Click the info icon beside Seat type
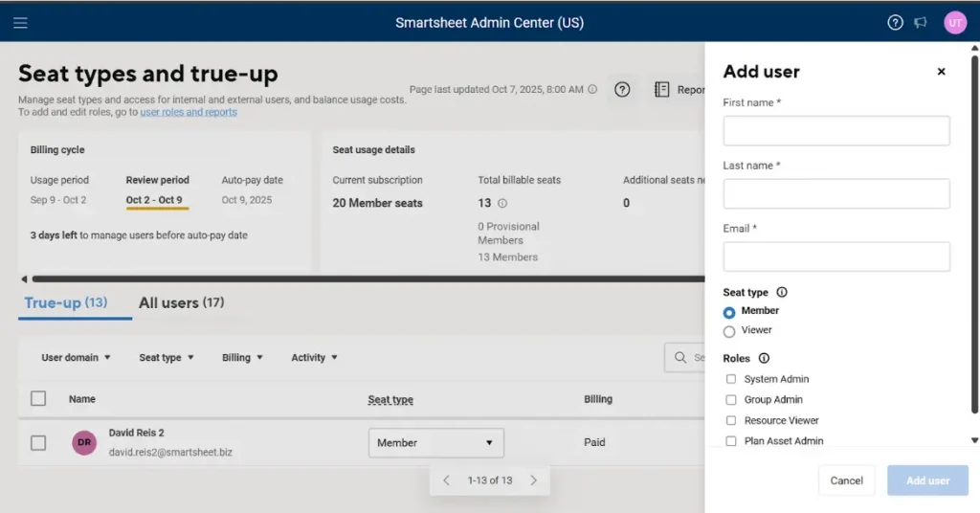 [x=782, y=293]
